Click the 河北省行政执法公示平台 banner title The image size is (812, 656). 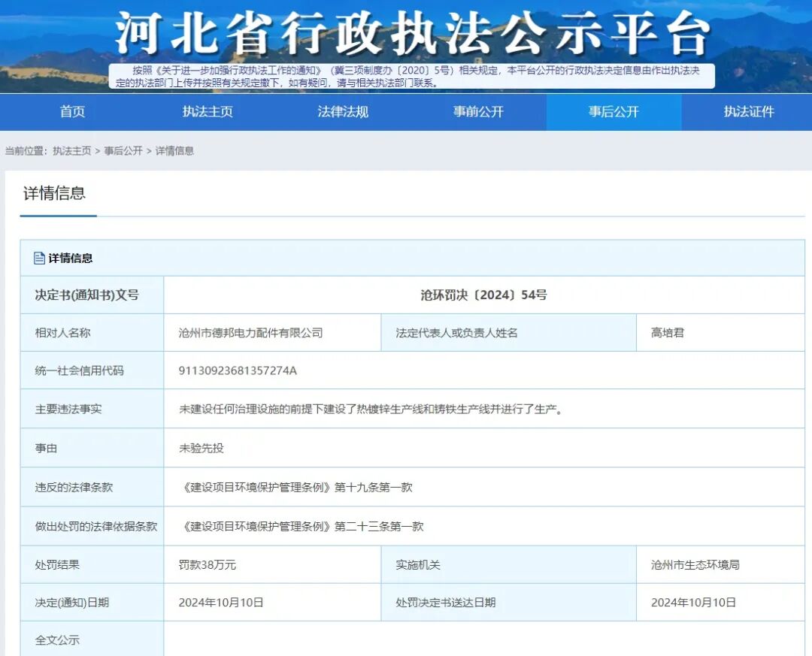412,33
